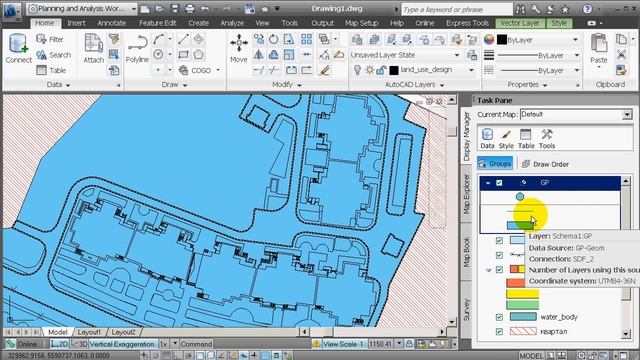Open the Vector Layer contextual tab

(x=520, y=23)
